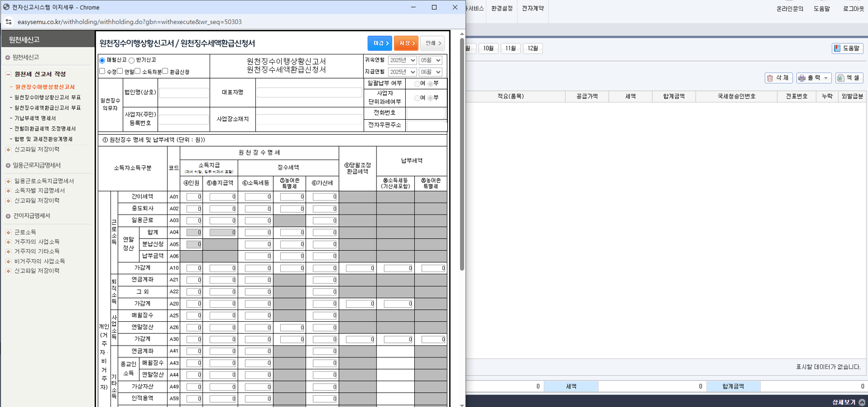The image size is (868, 407).
Task: Check the 수정 checkbox
Action: click(102, 71)
